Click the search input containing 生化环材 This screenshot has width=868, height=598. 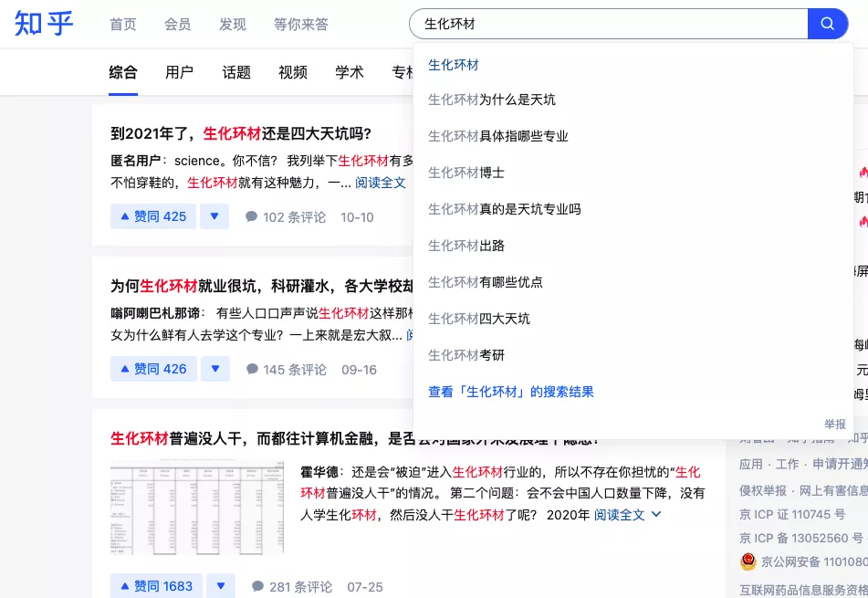click(609, 24)
